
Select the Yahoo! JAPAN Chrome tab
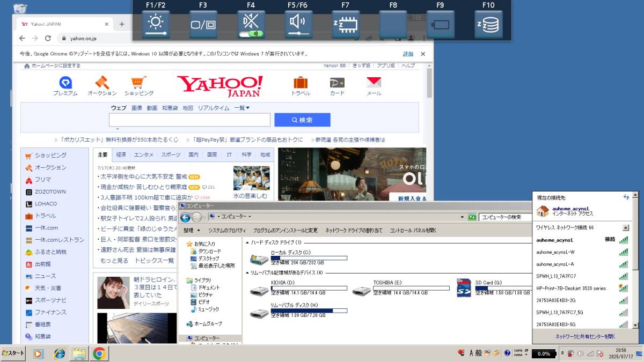tap(63, 24)
